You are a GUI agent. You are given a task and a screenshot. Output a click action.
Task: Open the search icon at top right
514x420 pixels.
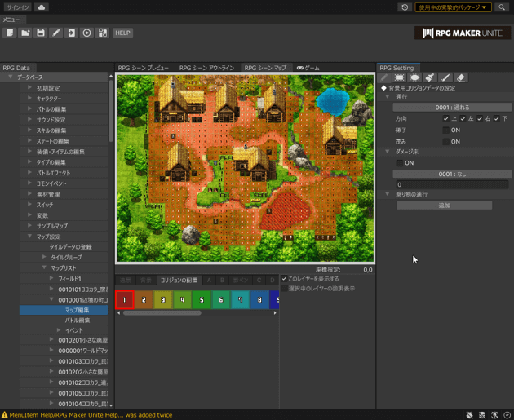[502, 7]
